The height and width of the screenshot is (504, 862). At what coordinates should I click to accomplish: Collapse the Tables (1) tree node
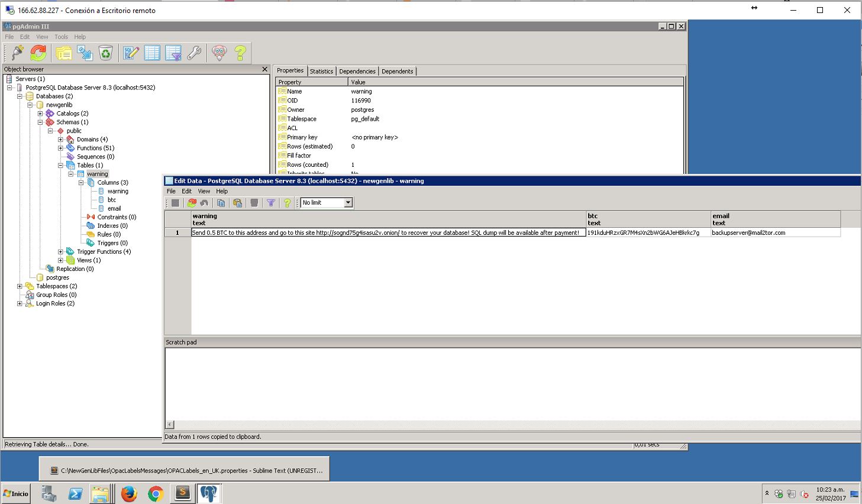pyautogui.click(x=60, y=166)
